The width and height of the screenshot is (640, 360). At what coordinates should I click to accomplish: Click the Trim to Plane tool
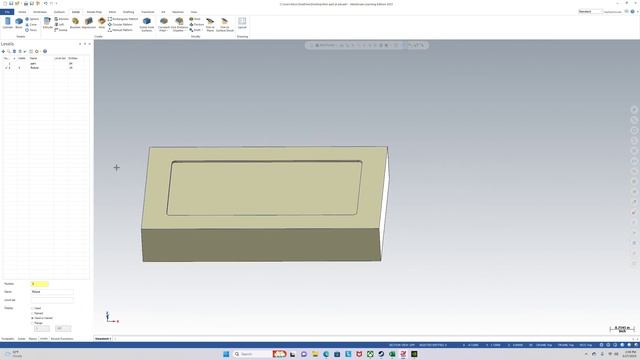coord(210,24)
